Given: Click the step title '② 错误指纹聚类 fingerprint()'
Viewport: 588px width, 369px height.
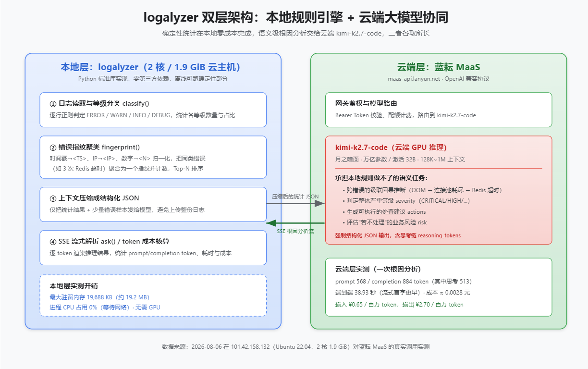Looking at the screenshot, I should pyautogui.click(x=95, y=147).
